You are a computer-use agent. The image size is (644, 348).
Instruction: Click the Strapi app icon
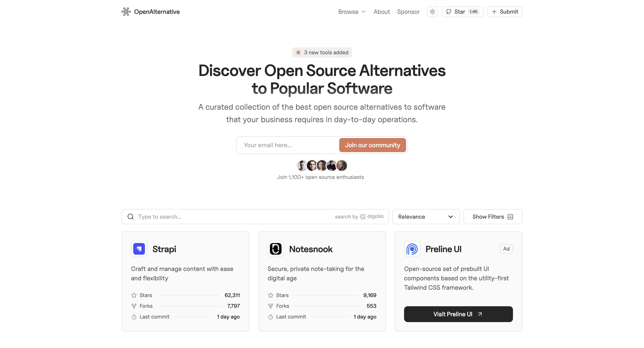[138, 249]
